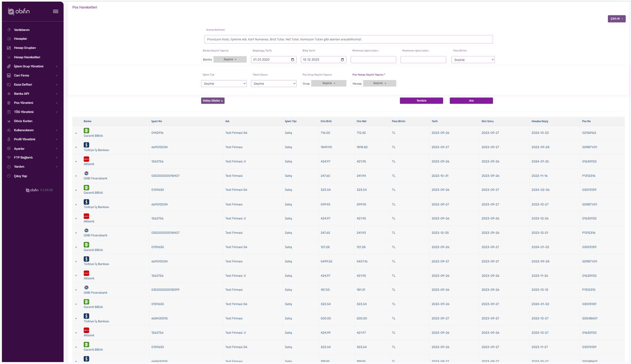Viewport: 631px width, 364px height.
Task: Click the Varlıklarım sidebar icon
Action: 9,30
